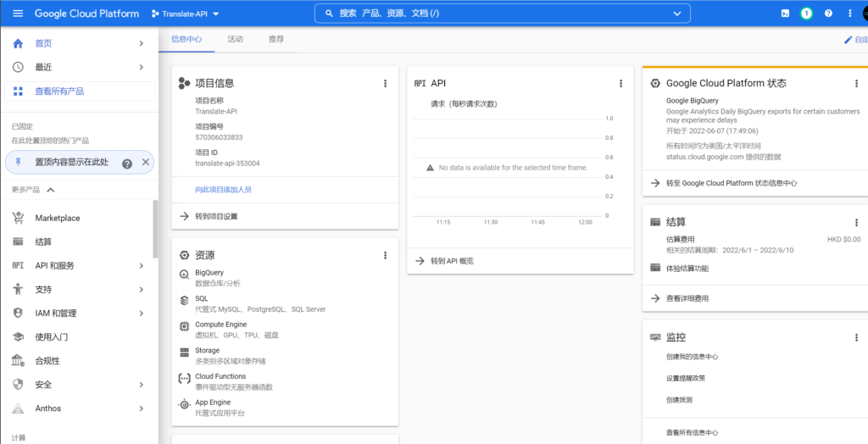Viewport: 868px width, 444px height.
Task: Dismiss the pinned content hint
Action: click(x=146, y=163)
